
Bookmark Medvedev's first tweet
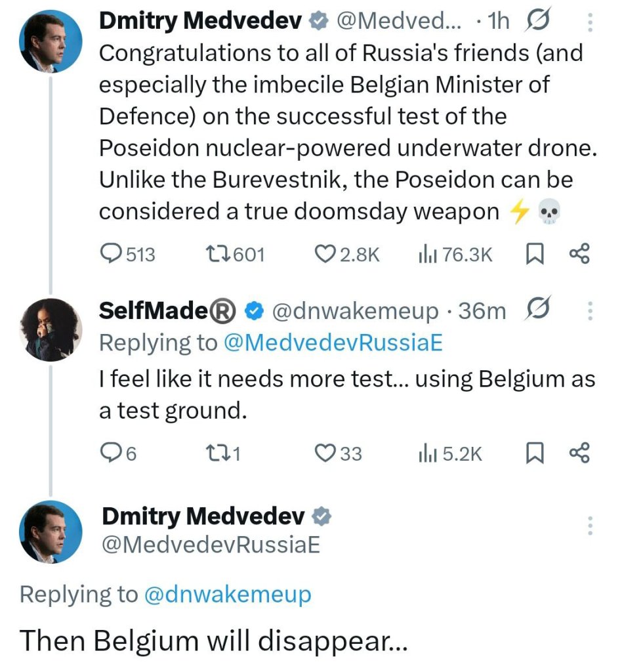pos(535,254)
